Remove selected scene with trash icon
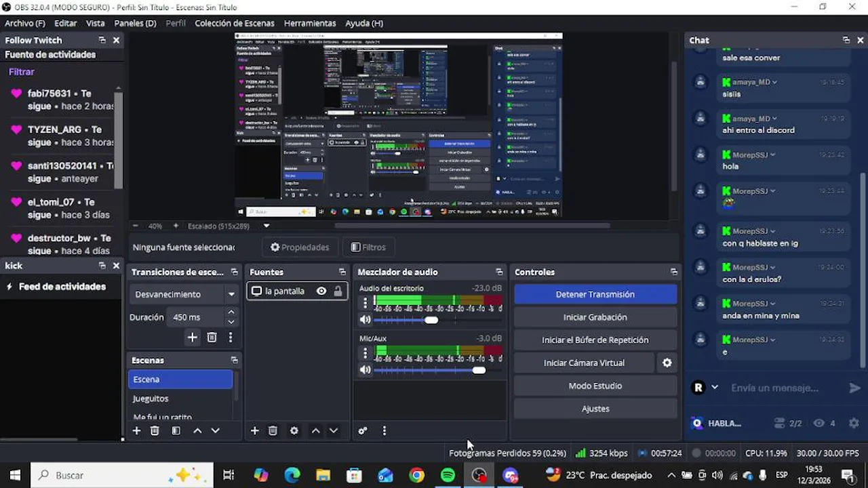Image resolution: width=868 pixels, height=488 pixels. click(155, 430)
